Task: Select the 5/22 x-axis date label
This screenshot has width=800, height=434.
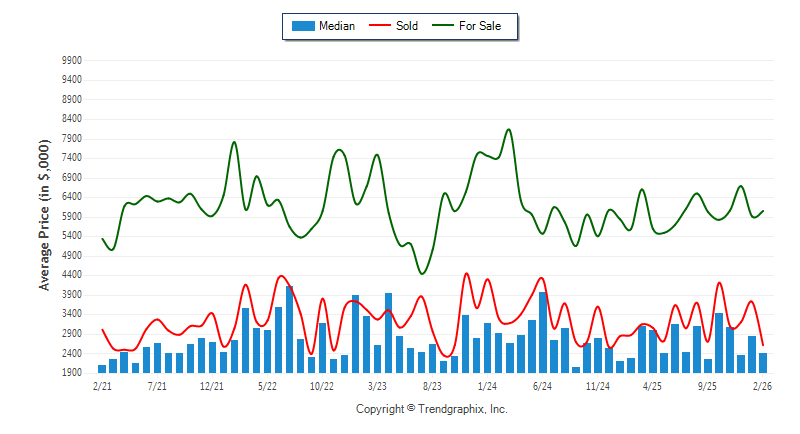Action: click(267, 385)
